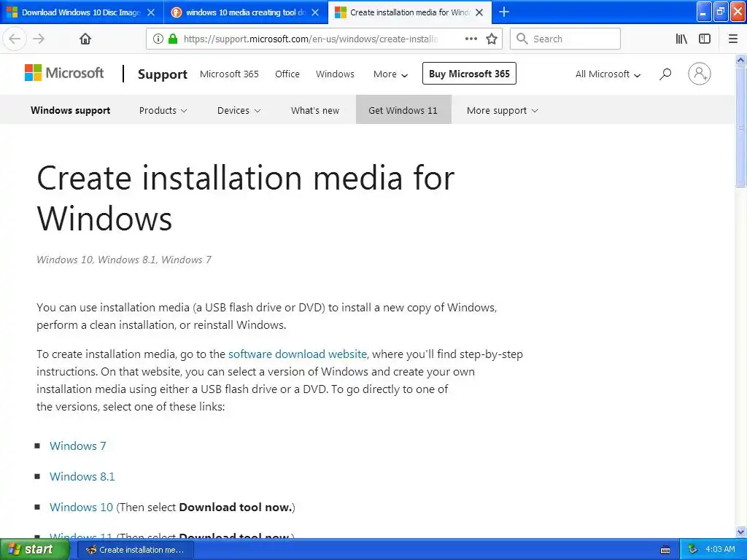Open the Support link in header

tap(163, 74)
